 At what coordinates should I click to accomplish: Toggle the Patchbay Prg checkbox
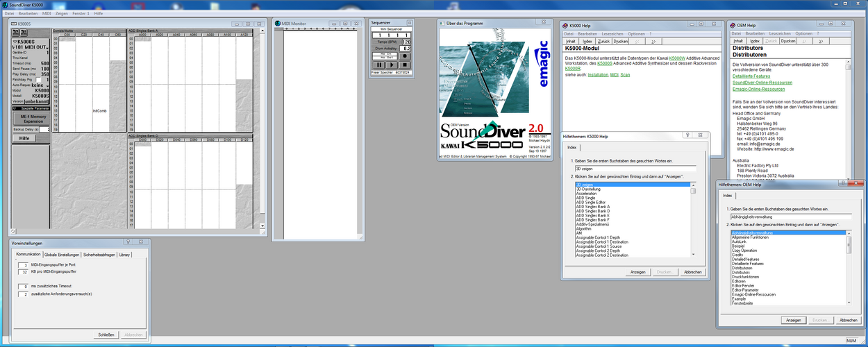[x=38, y=79]
